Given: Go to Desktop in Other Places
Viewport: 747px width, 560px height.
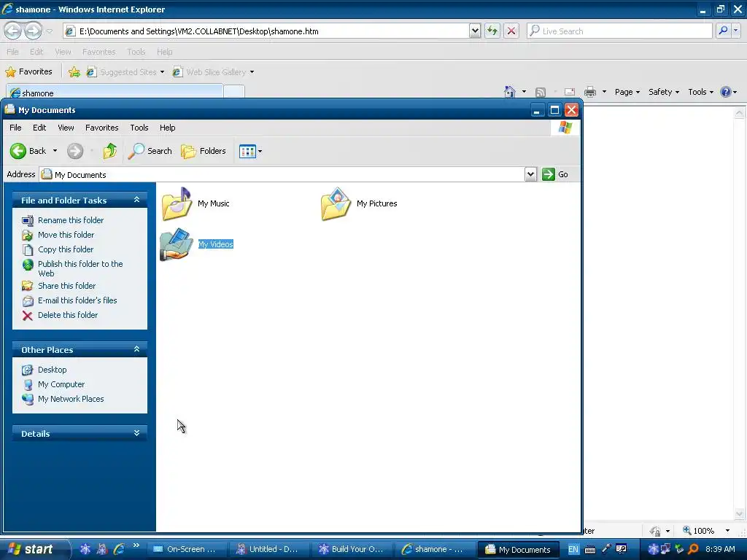Looking at the screenshot, I should click(52, 370).
